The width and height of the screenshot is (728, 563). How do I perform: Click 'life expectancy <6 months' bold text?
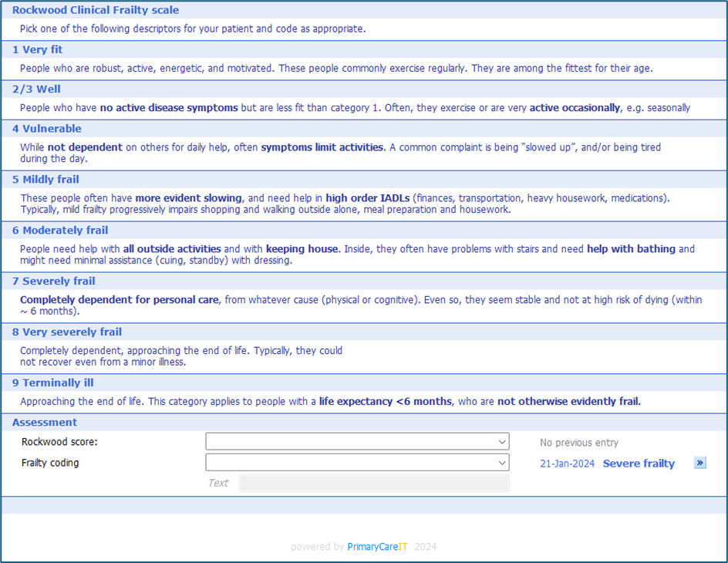click(x=386, y=402)
